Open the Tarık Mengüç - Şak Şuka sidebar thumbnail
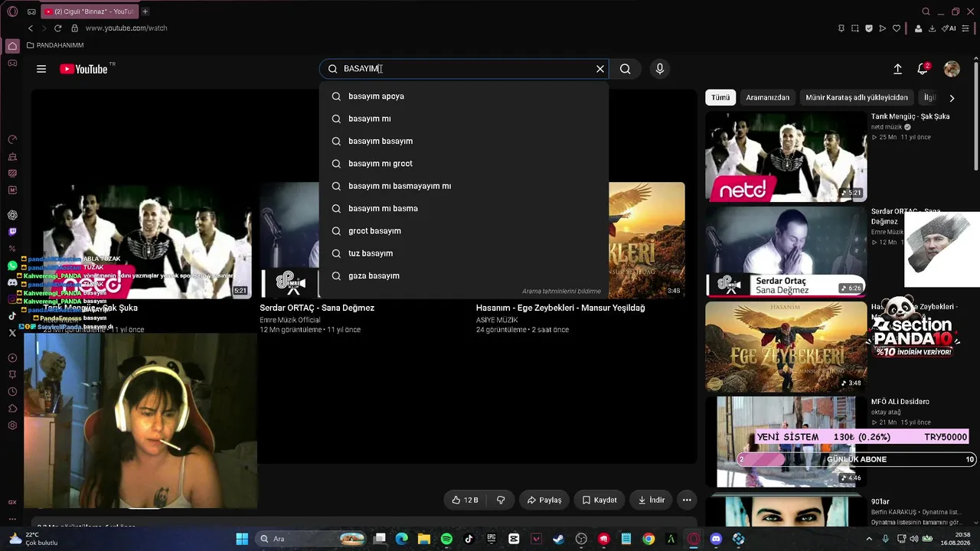The width and height of the screenshot is (980, 551). (786, 157)
